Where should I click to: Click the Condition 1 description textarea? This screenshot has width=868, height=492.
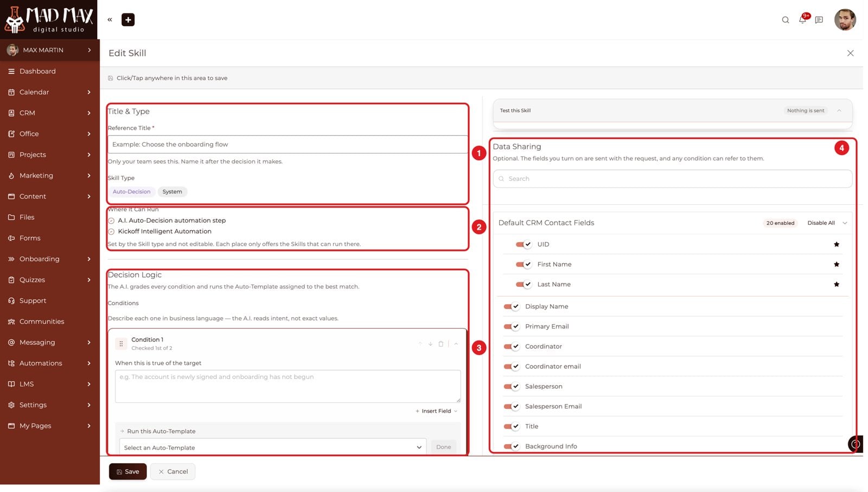288,387
